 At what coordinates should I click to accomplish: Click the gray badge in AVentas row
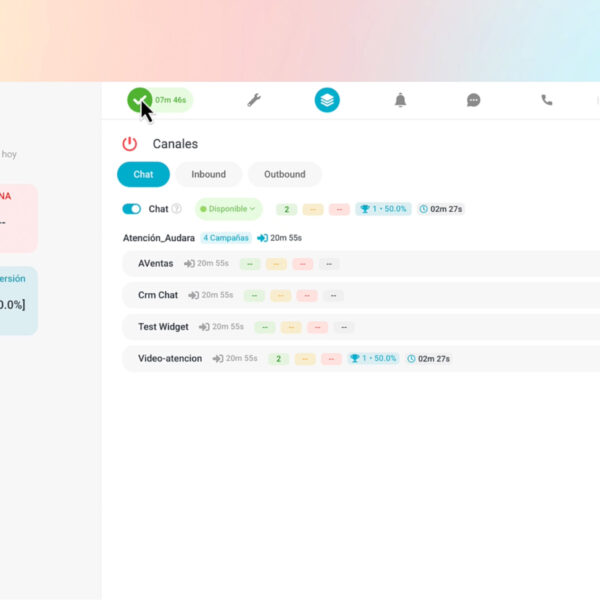(329, 264)
